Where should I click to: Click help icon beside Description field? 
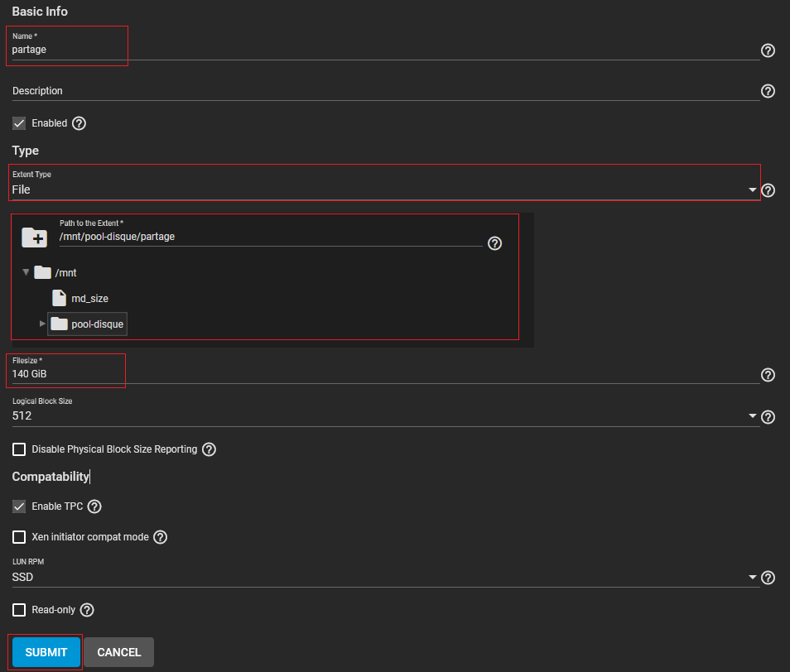768,91
